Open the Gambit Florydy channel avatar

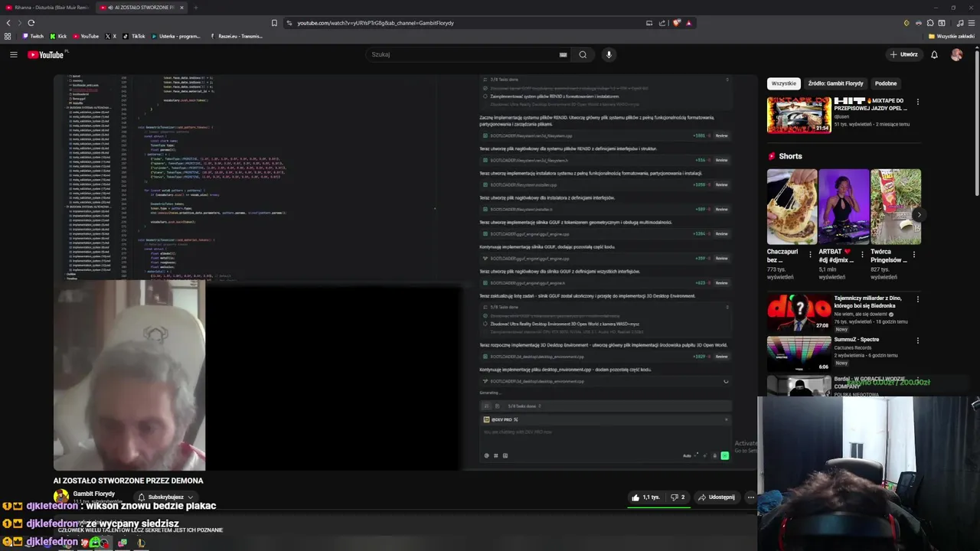[x=61, y=497]
